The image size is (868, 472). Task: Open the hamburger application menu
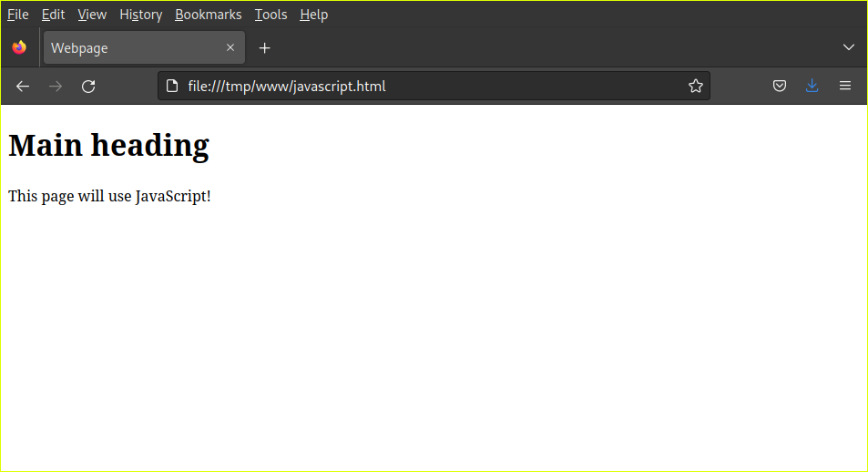point(844,86)
